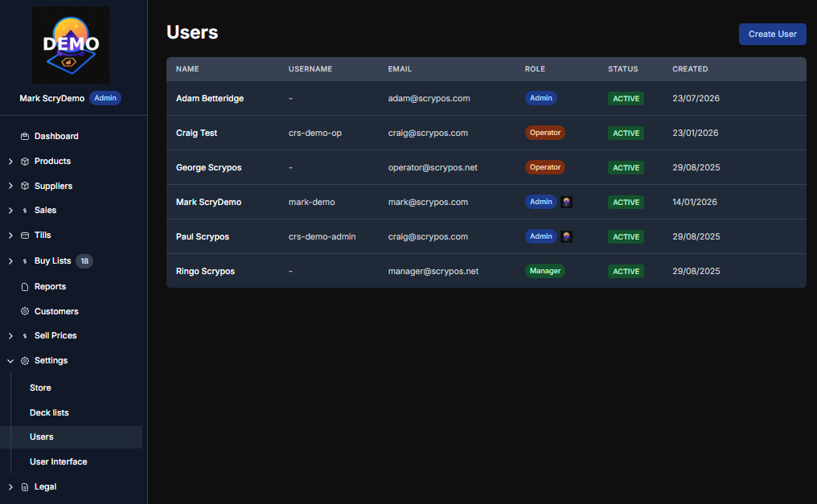This screenshot has height=504, width=817.
Task: Click the Manager role badge for Ringo Scrypos
Action: 545,271
